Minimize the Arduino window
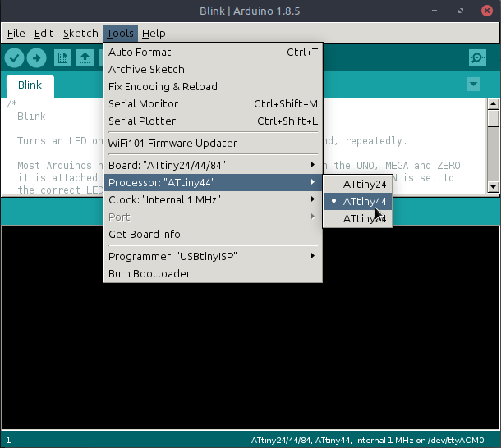 point(434,11)
